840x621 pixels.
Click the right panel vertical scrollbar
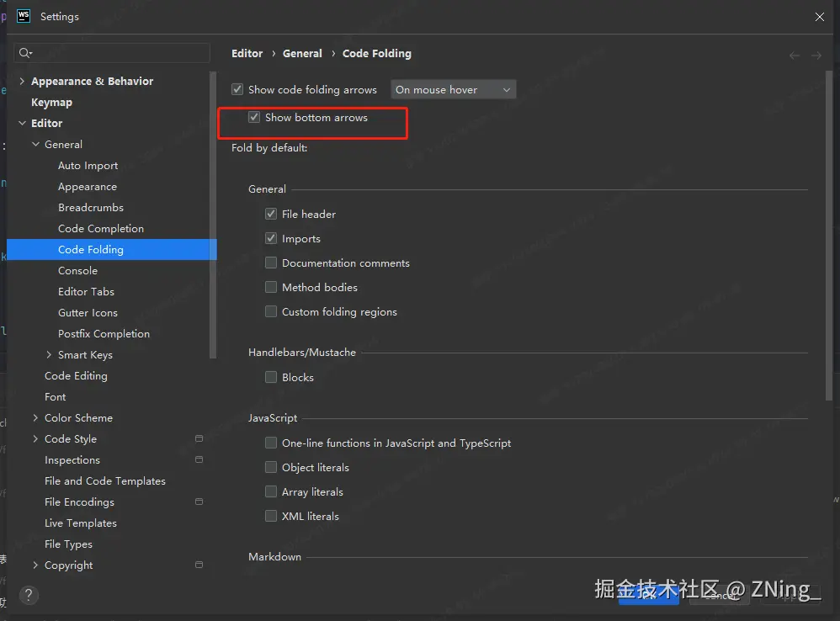[829, 236]
